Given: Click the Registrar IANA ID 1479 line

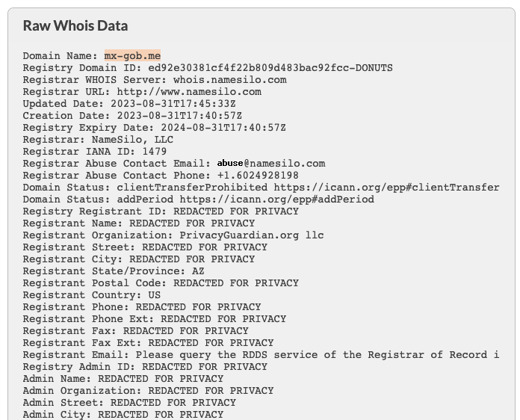Looking at the screenshot, I should (95, 152).
